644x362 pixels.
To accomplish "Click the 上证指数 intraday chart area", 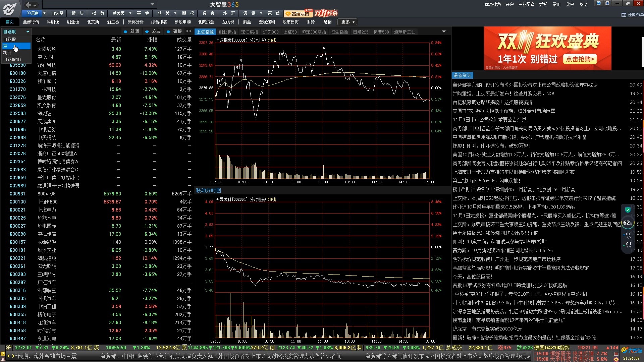I will pos(322,111).
